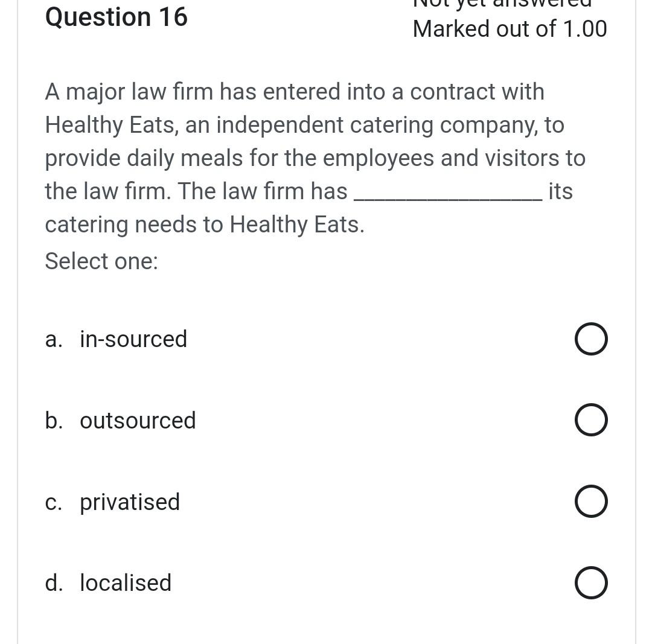Click the option letter 'c.'
The image size is (652, 644).
pos(54,501)
